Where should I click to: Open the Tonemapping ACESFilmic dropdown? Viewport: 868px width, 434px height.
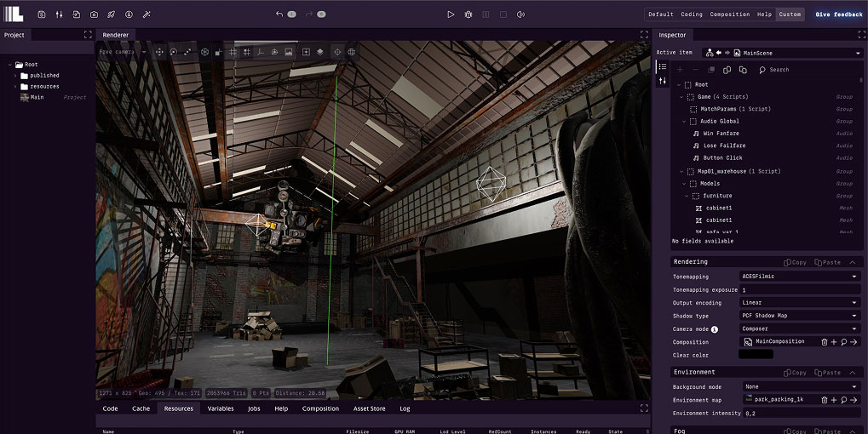[799, 277]
